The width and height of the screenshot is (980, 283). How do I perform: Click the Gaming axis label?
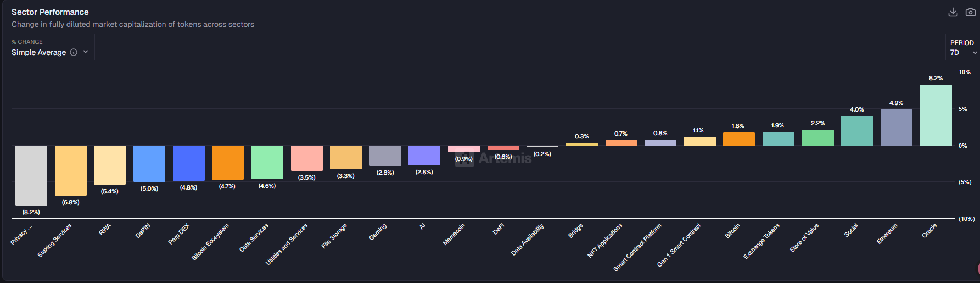(x=378, y=232)
